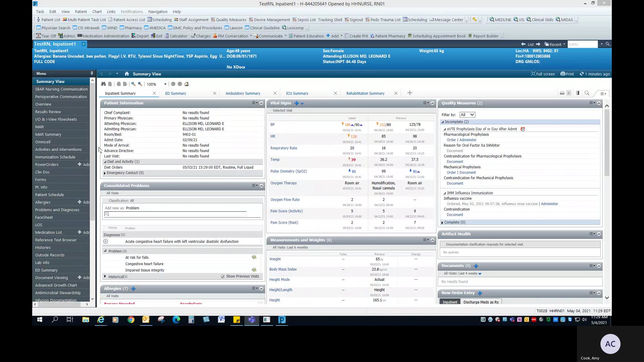The width and height of the screenshot is (644, 362).
Task: Click Administer under Pharmacological Prophylaxis
Action: (468, 140)
